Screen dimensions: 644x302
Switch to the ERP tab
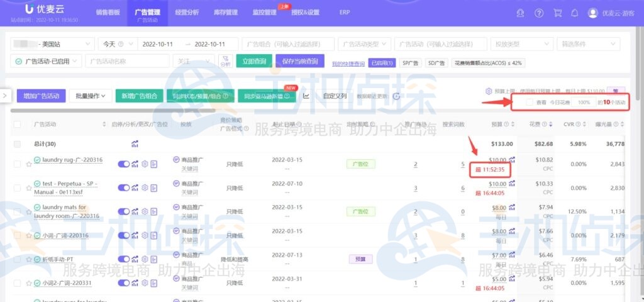[345, 13]
